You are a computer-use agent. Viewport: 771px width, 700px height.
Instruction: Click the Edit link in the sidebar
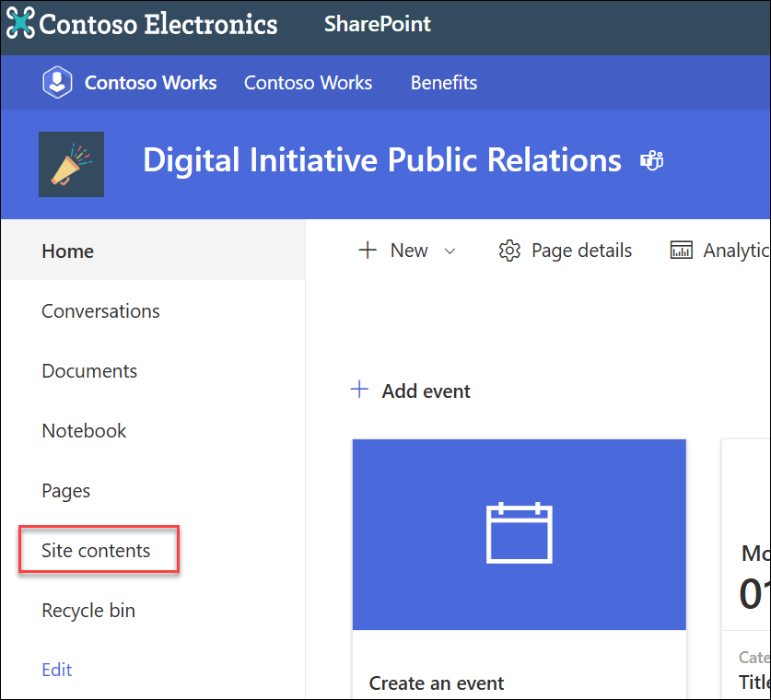(56, 670)
